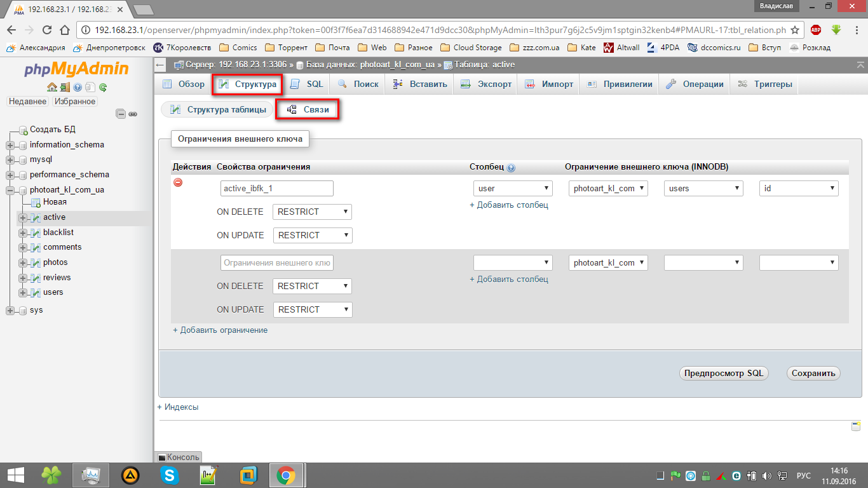Collapse all navigation tree items icon
The width and height of the screenshot is (868, 488).
(121, 114)
